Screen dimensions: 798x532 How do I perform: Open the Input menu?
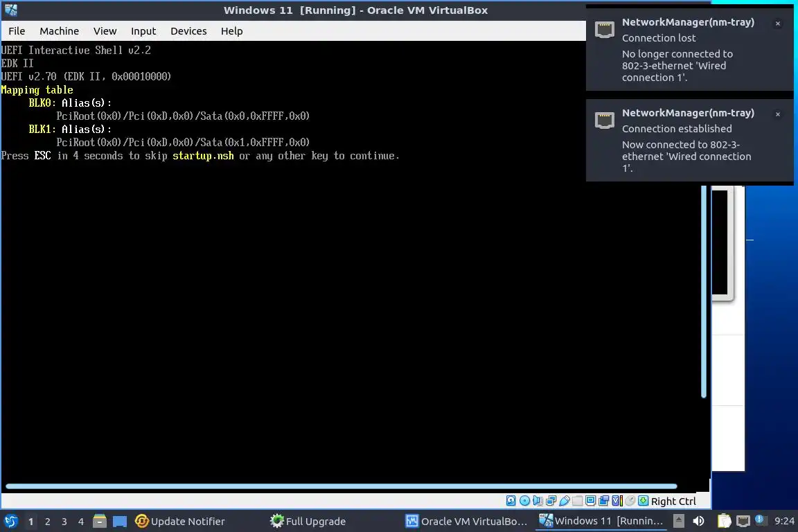click(143, 31)
